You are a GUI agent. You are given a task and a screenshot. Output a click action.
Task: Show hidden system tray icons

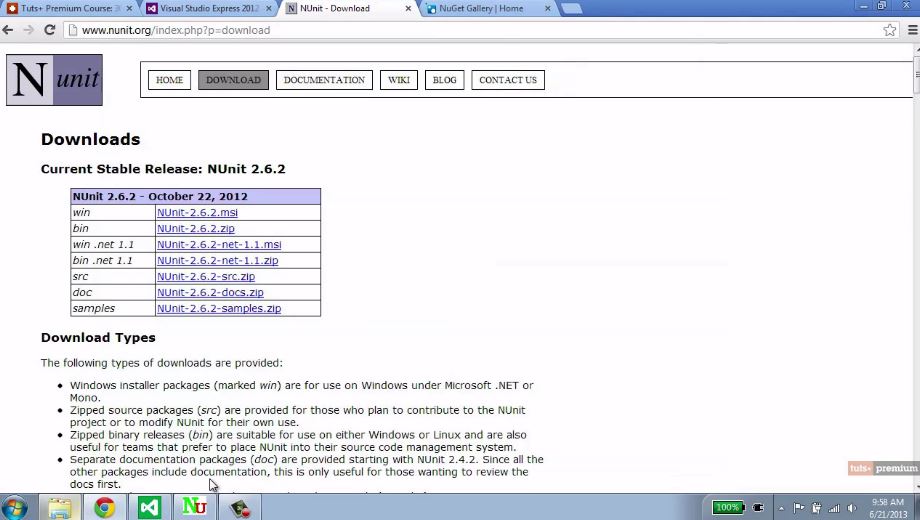[782, 508]
